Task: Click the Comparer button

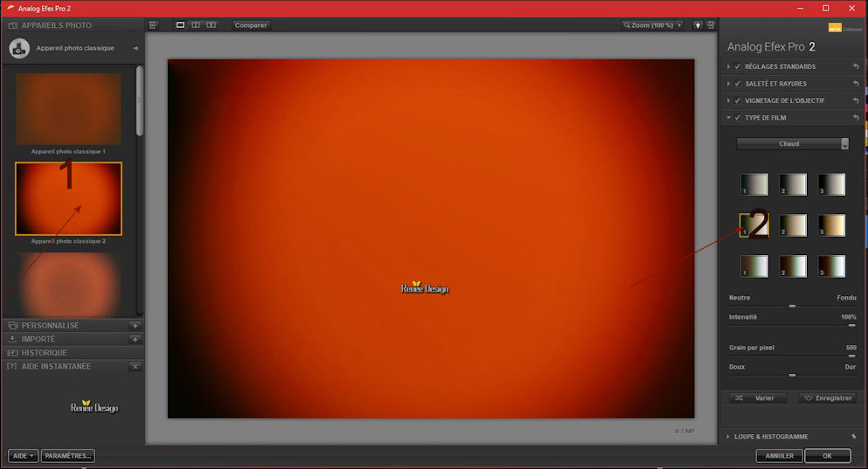Action: coord(251,24)
